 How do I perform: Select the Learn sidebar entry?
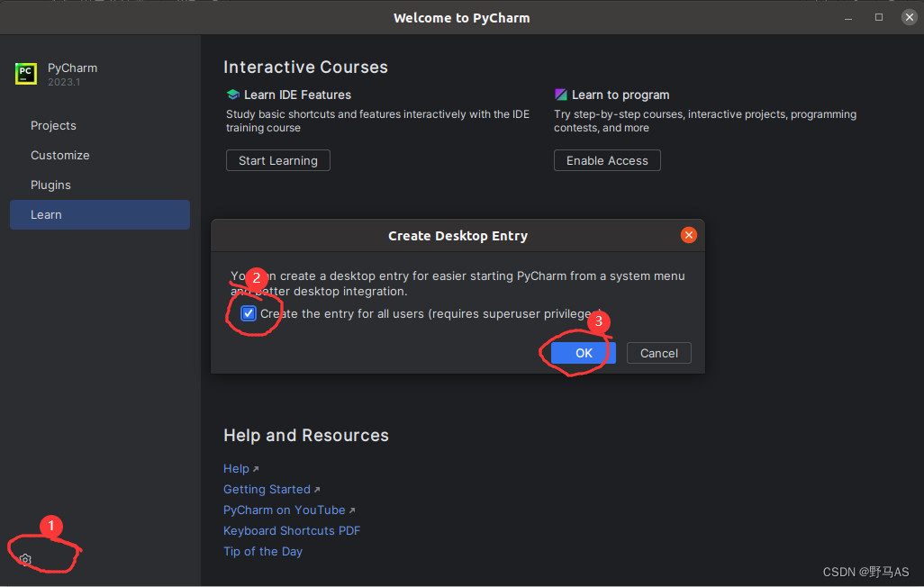tap(46, 214)
